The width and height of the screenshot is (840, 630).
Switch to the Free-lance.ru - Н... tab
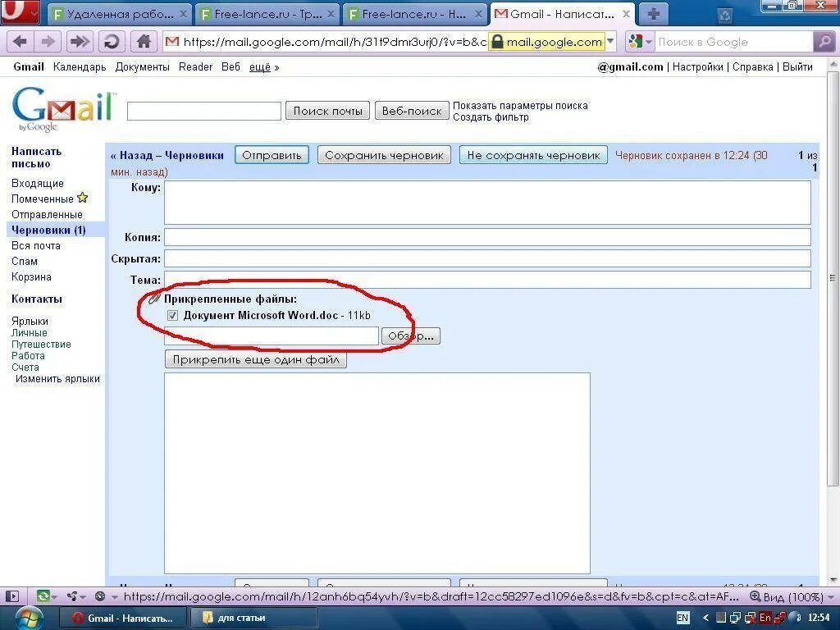(x=414, y=15)
